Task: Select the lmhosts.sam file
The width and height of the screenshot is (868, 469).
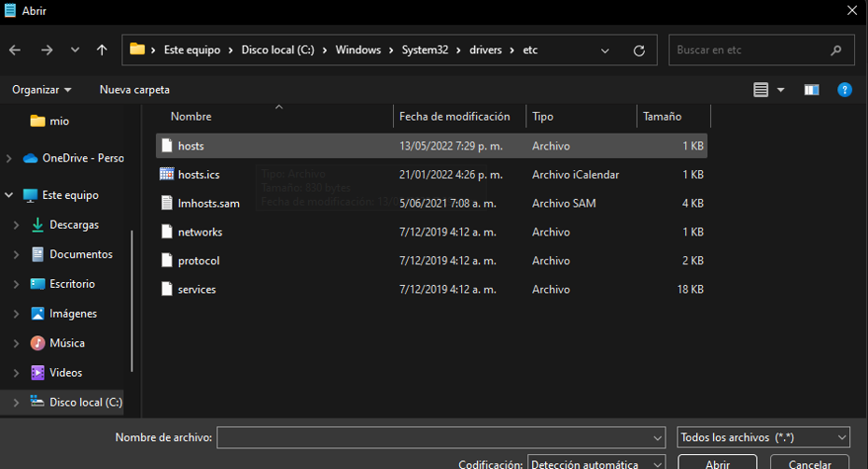Action: point(431,204)
